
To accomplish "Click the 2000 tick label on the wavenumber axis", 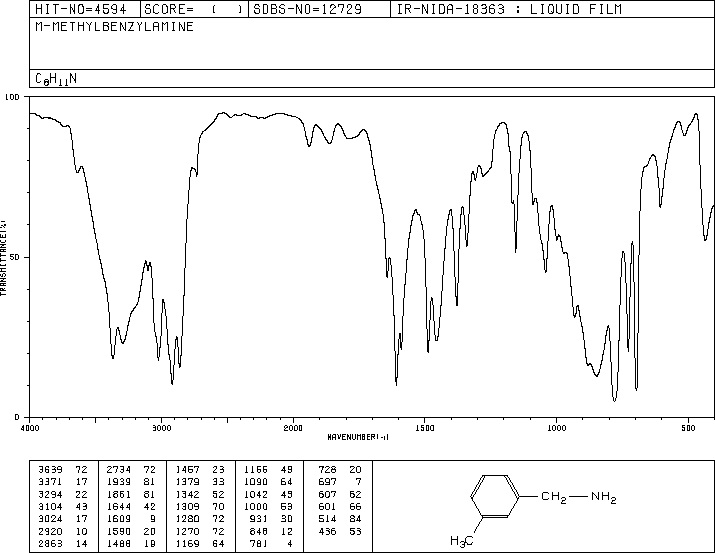I will point(293,428).
